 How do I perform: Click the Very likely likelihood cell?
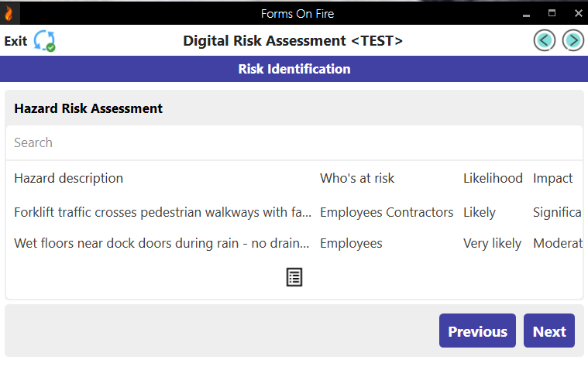click(492, 243)
